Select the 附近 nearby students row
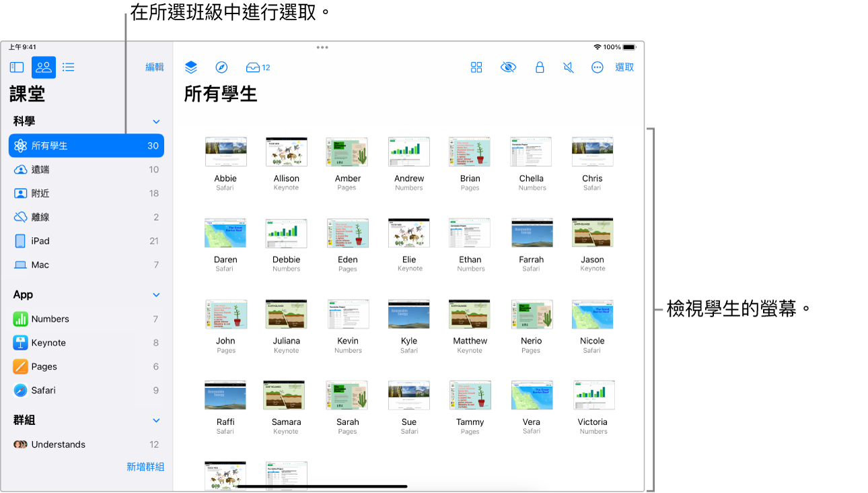This screenshot has width=868, height=493. [86, 193]
